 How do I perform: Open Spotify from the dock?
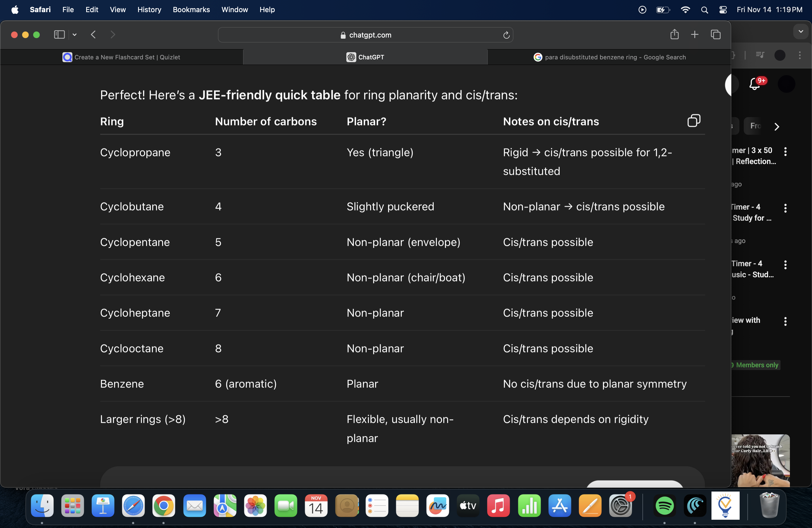click(x=664, y=505)
